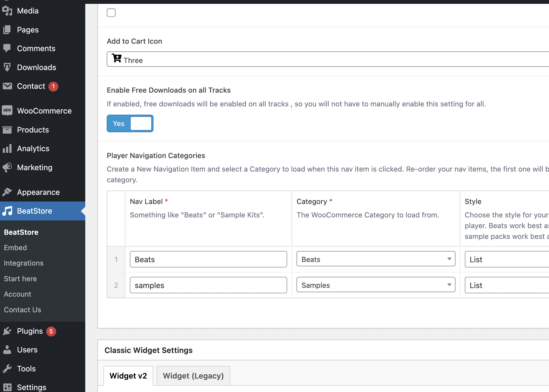549x392 pixels.
Task: Click the row 1 order handle
Action: (116, 259)
